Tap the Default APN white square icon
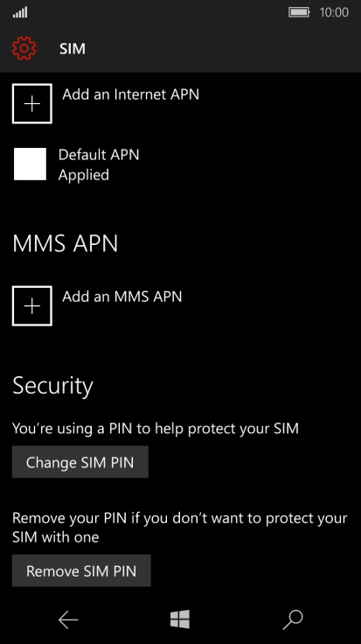This screenshot has width=361, height=644. 30,164
